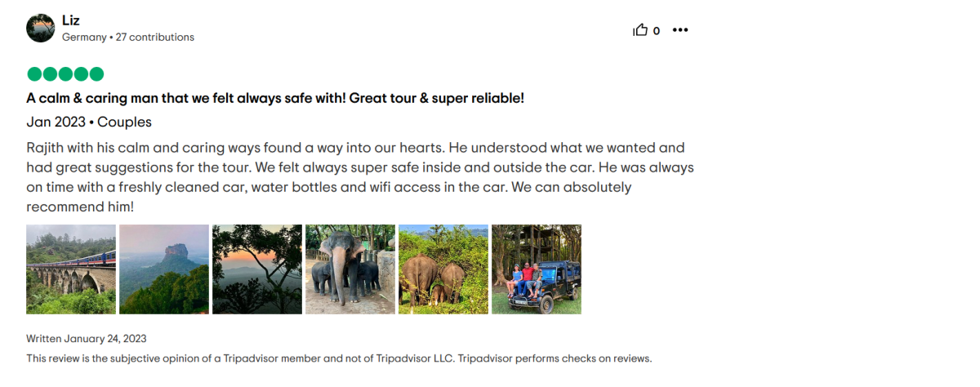Open the train on bridge photo
This screenshot has width=980, height=387.
click(71, 269)
